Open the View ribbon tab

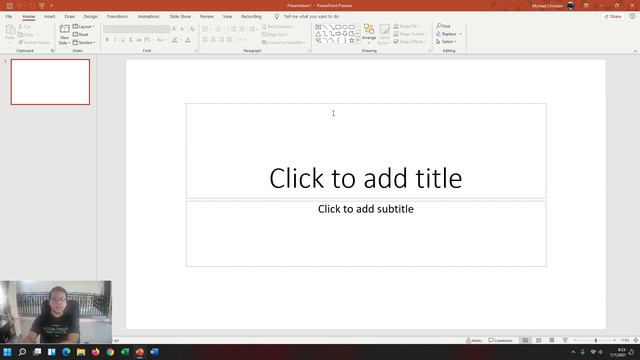[227, 16]
